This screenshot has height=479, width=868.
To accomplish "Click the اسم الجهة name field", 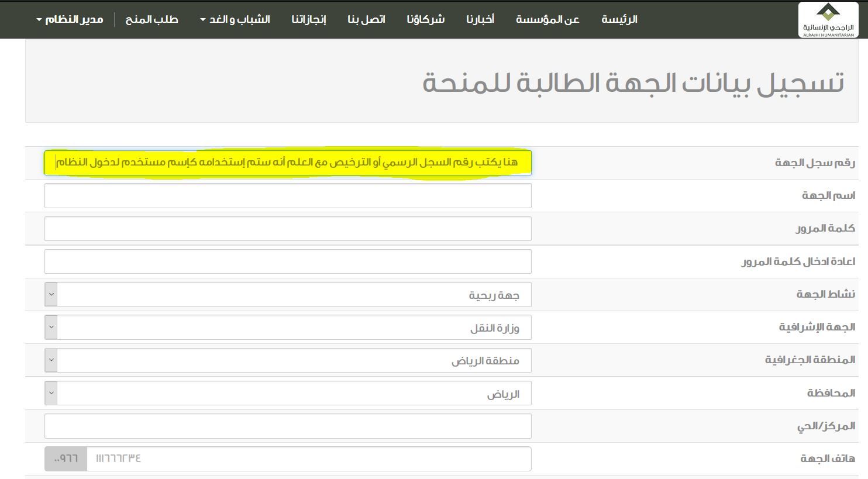I will tap(288, 195).
